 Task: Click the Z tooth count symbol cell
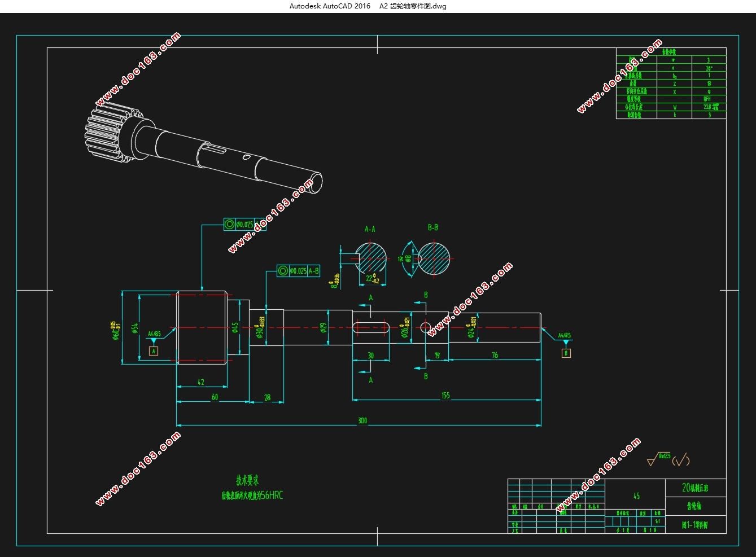[x=674, y=84]
